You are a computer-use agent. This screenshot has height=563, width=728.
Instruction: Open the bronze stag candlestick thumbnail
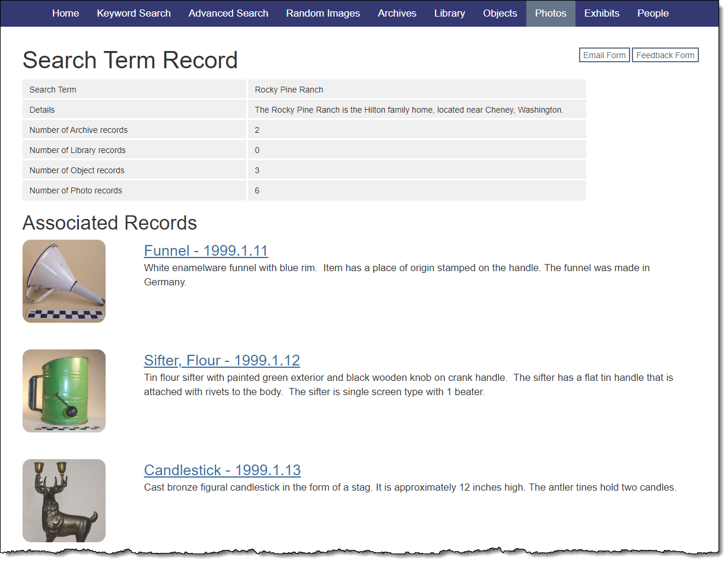pos(64,500)
